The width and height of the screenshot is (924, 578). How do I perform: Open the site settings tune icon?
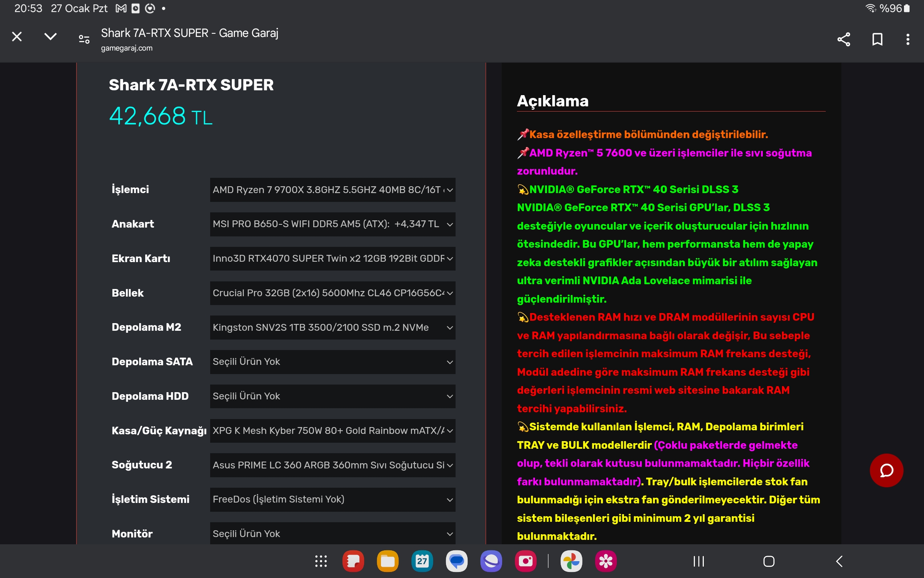[84, 39]
